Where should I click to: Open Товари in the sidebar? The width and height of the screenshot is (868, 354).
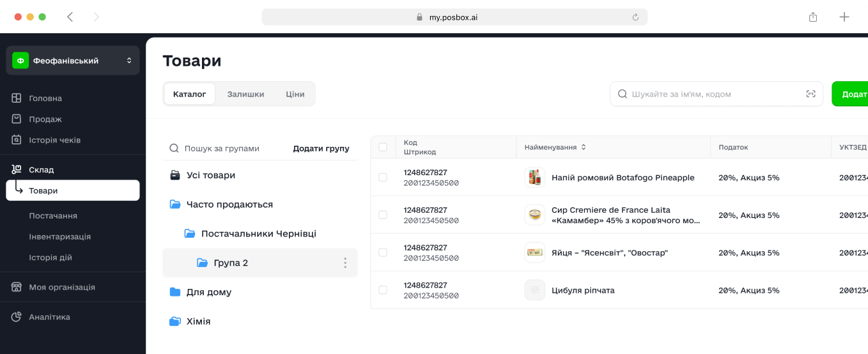tap(73, 190)
